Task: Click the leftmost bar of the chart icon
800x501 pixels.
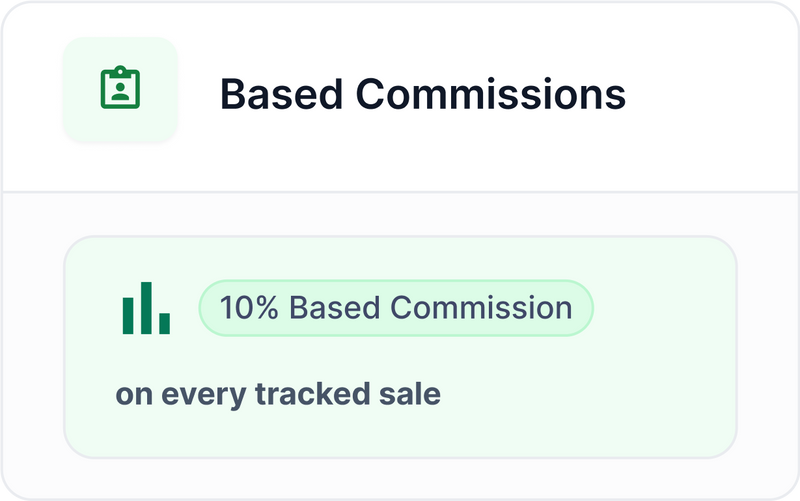Action: [x=128, y=315]
